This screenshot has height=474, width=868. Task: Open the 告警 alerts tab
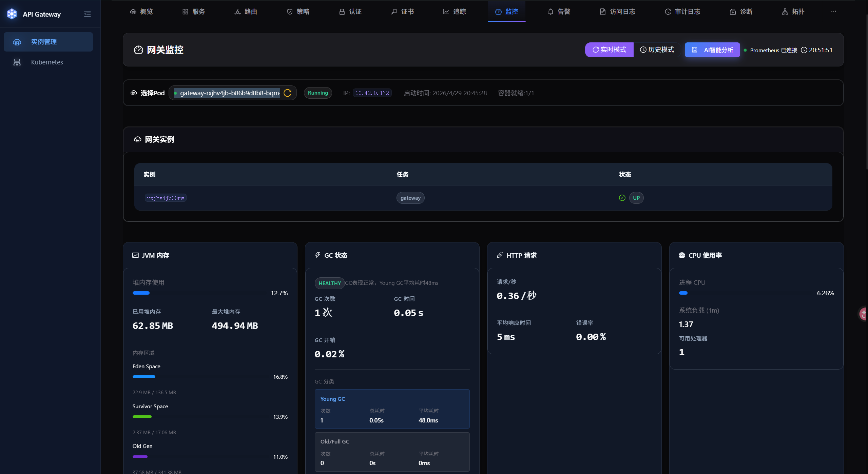click(559, 12)
